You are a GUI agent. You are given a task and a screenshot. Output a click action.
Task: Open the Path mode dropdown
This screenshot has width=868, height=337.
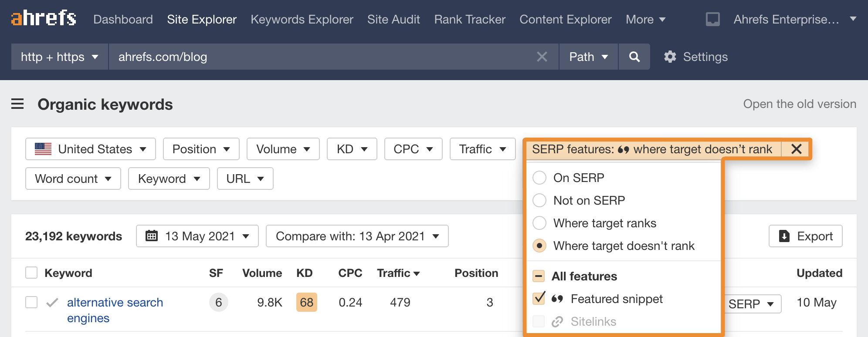(588, 57)
